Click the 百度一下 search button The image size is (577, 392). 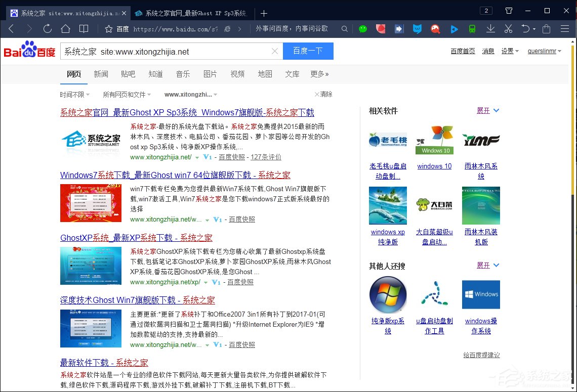(308, 51)
